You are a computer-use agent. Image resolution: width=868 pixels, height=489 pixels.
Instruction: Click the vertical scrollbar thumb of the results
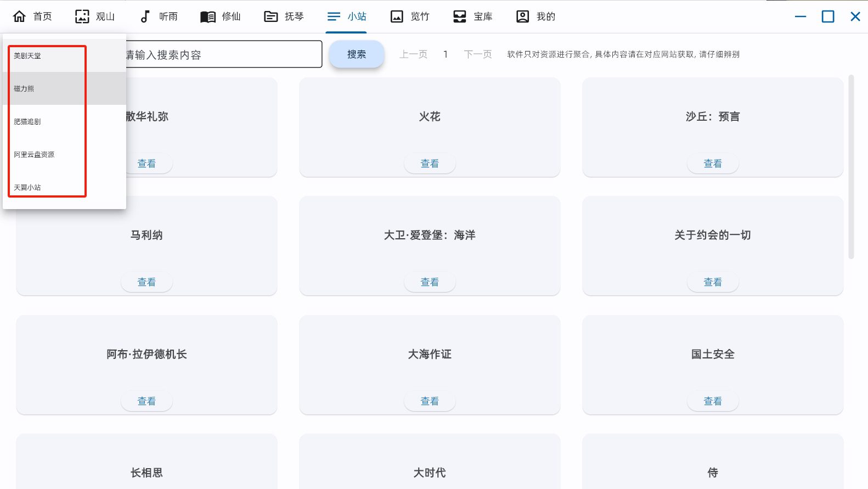coord(852,166)
